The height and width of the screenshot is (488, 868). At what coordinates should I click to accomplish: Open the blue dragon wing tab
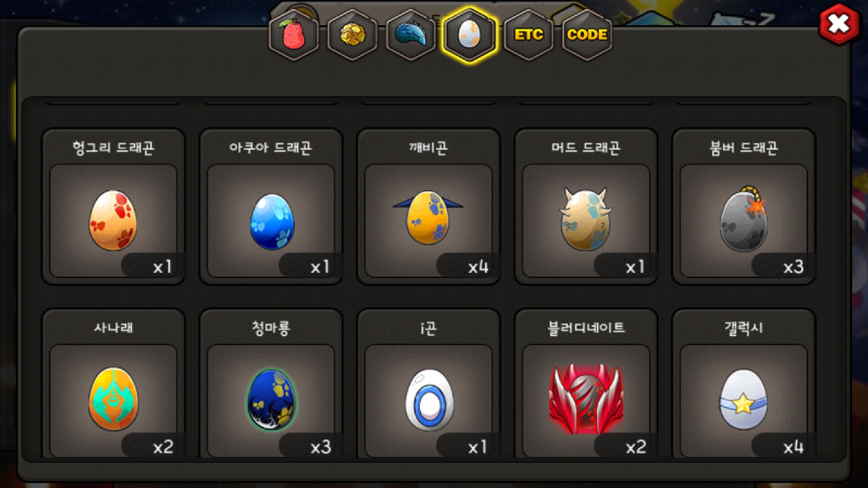(410, 35)
